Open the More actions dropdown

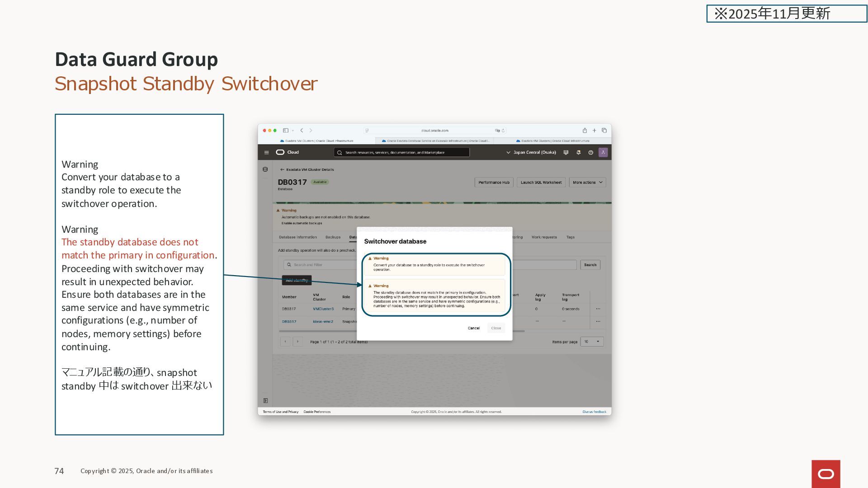click(x=587, y=183)
